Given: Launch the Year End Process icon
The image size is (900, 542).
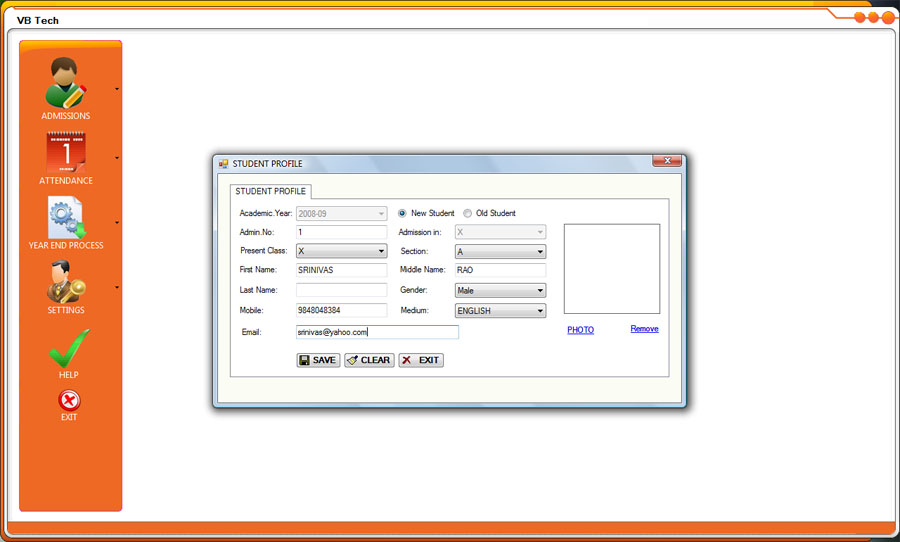Looking at the screenshot, I should tap(66, 218).
